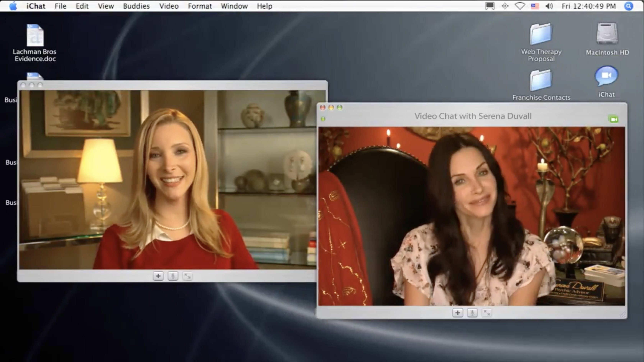
Task: Click the Serena Duvall video feed
Action: click(472, 216)
